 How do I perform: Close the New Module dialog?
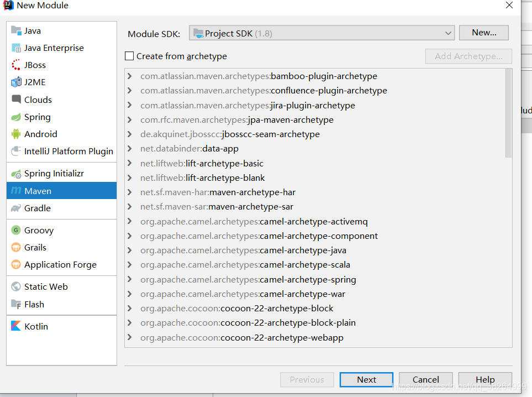point(509,5)
